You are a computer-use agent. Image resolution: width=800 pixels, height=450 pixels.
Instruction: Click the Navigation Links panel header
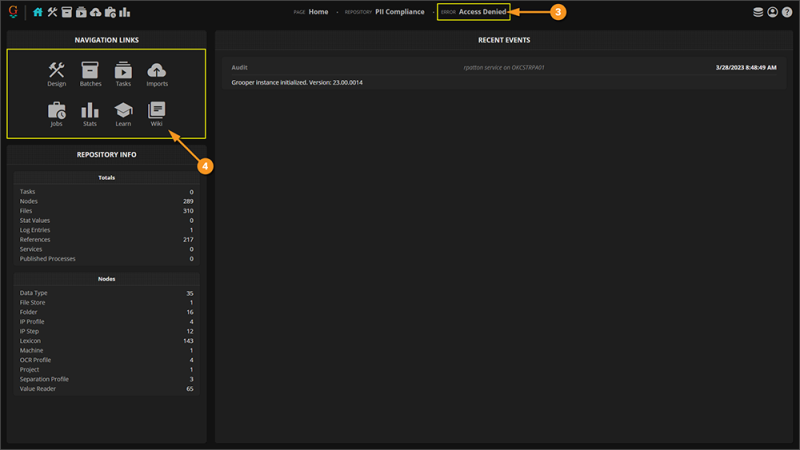pyautogui.click(x=107, y=40)
